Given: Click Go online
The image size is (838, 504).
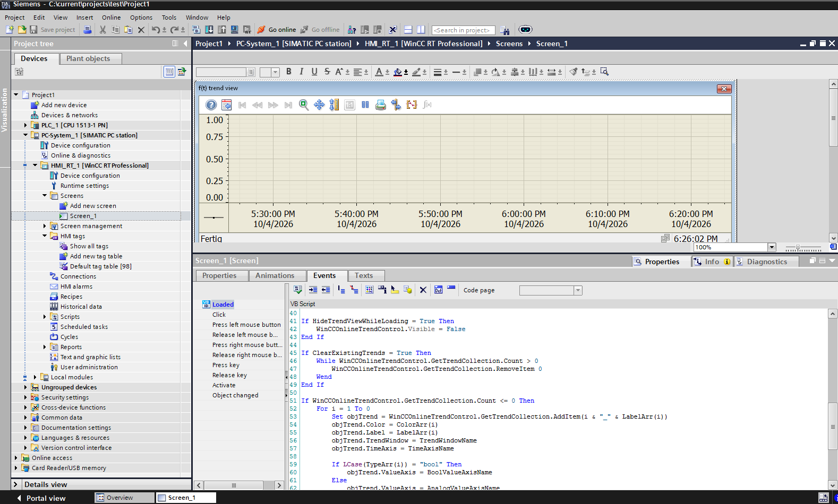Looking at the screenshot, I should point(277,30).
